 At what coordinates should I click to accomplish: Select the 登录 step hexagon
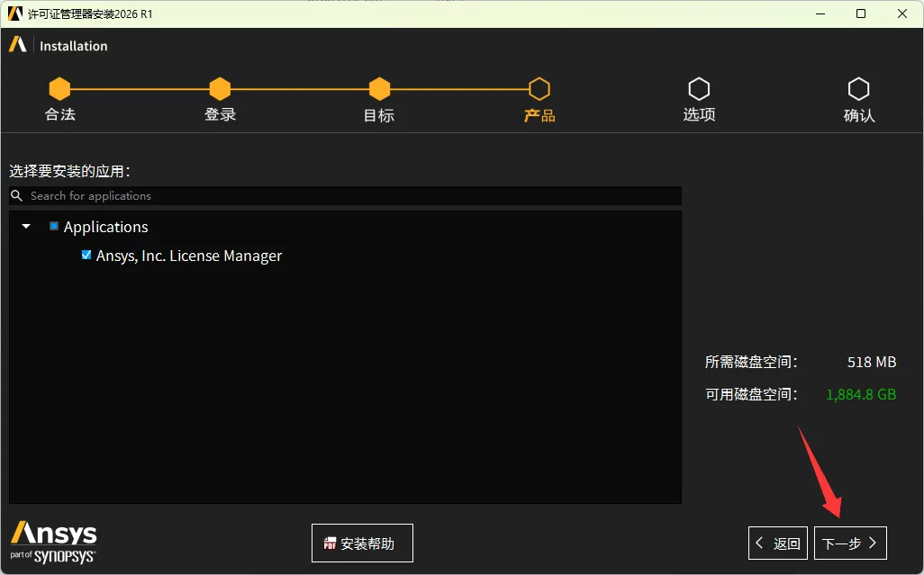pyautogui.click(x=220, y=89)
